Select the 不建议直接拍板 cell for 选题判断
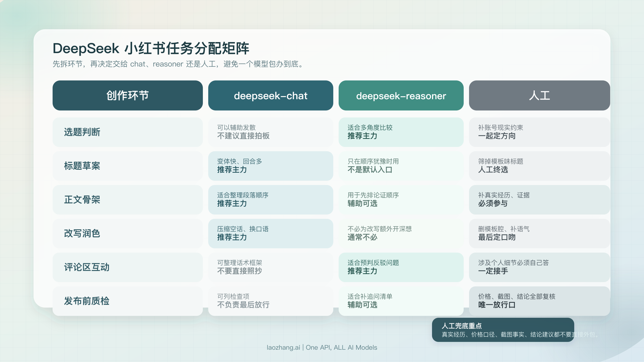This screenshot has width=644, height=362. coord(270,132)
